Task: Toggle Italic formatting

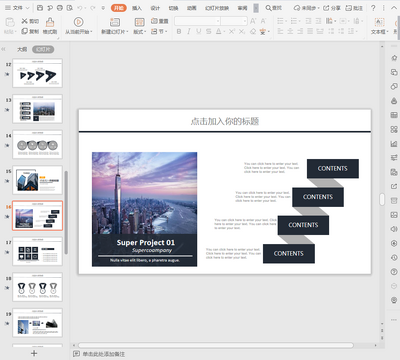Action: (x=189, y=31)
